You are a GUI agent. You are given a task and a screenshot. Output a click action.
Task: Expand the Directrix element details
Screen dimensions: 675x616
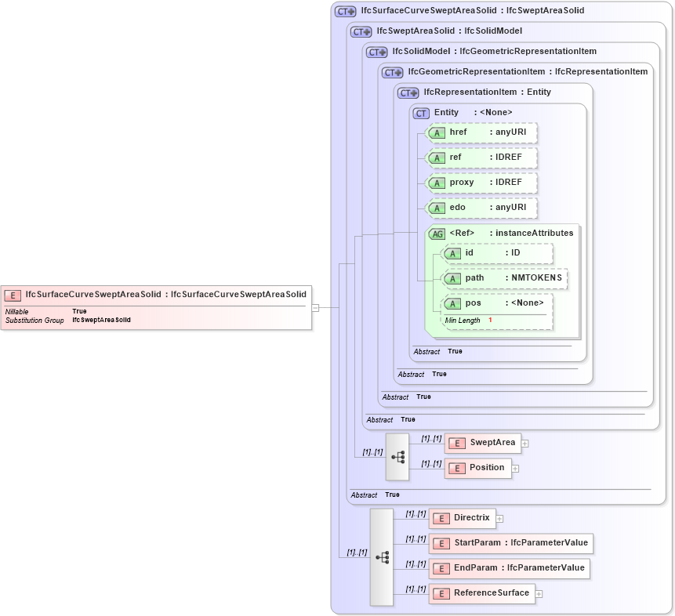coord(500,518)
